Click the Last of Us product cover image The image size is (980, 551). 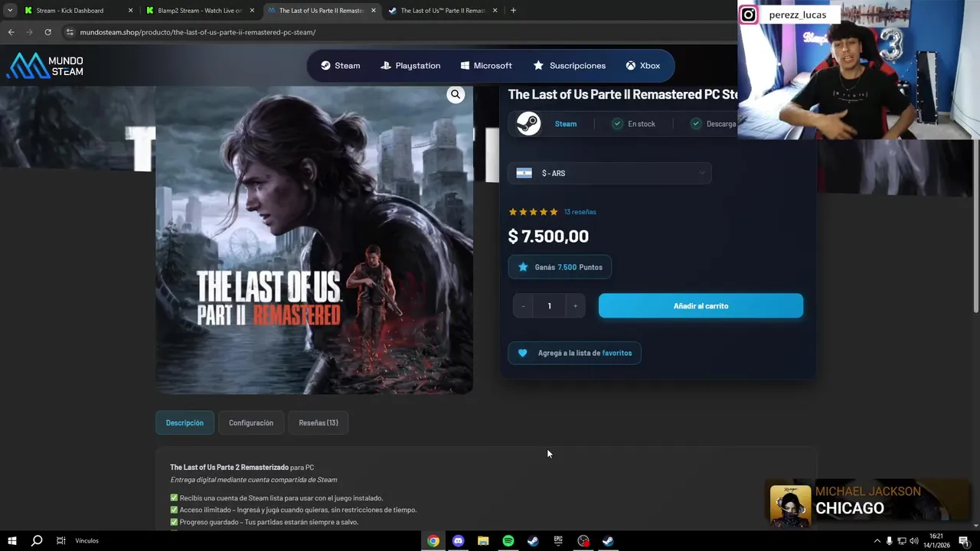click(x=314, y=240)
